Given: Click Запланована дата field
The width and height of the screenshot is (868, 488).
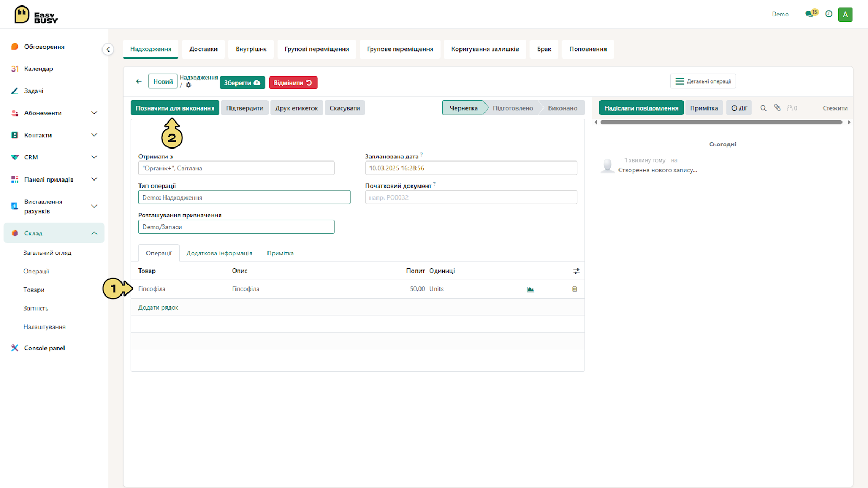Looking at the screenshot, I should pos(471,168).
